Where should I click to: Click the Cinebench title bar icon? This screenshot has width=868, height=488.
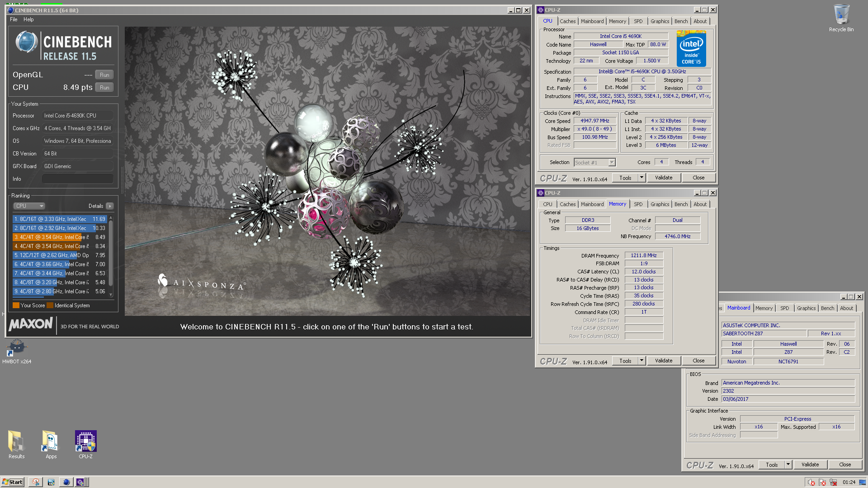10,10
